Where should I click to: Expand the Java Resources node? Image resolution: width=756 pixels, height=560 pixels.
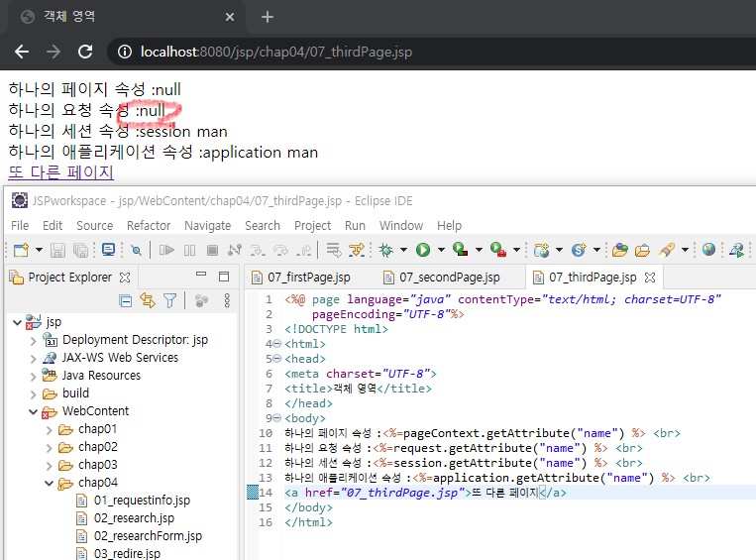coord(33,377)
